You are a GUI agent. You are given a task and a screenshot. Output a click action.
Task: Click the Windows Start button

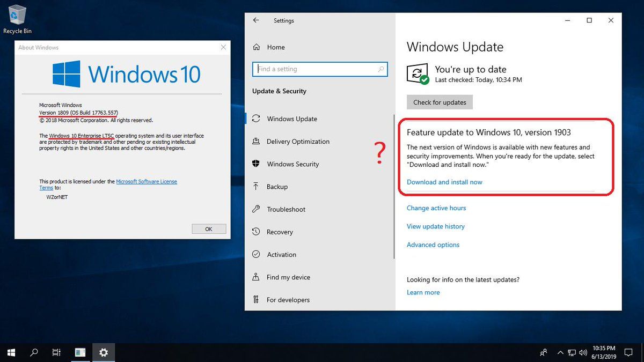coord(12,352)
